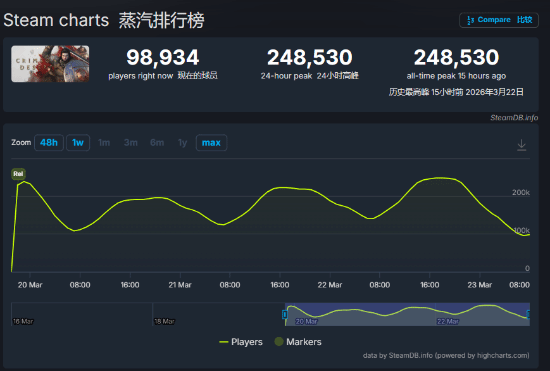Click the 20 Mar axis label
This screenshot has height=371, width=550.
[x=30, y=285]
